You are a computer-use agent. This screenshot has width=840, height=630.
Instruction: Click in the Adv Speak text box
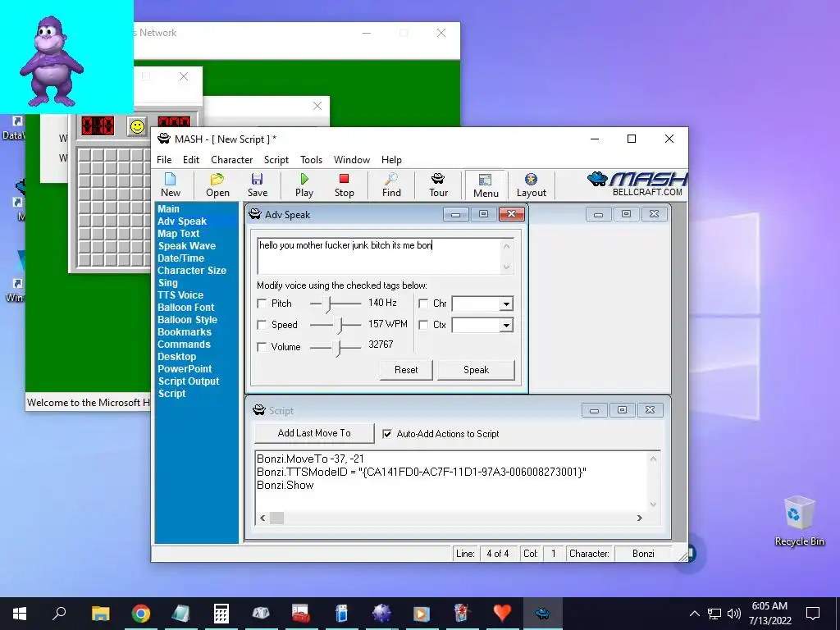coord(385,256)
